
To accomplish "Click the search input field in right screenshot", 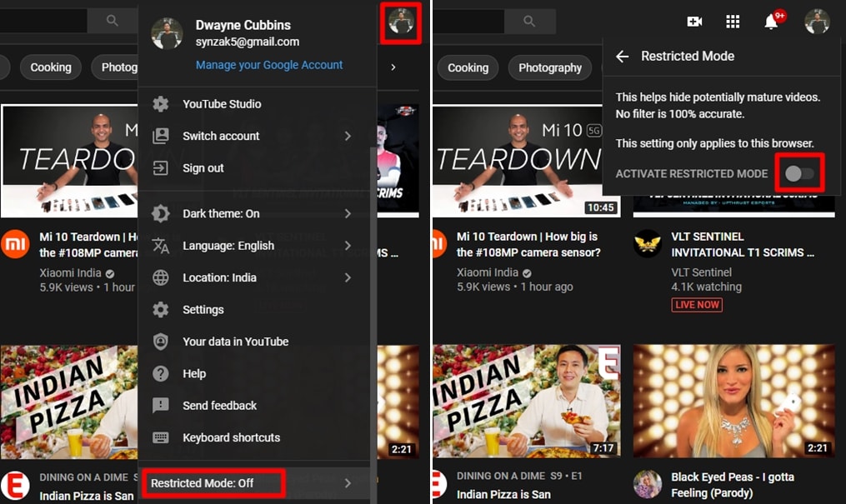I will tap(468, 21).
